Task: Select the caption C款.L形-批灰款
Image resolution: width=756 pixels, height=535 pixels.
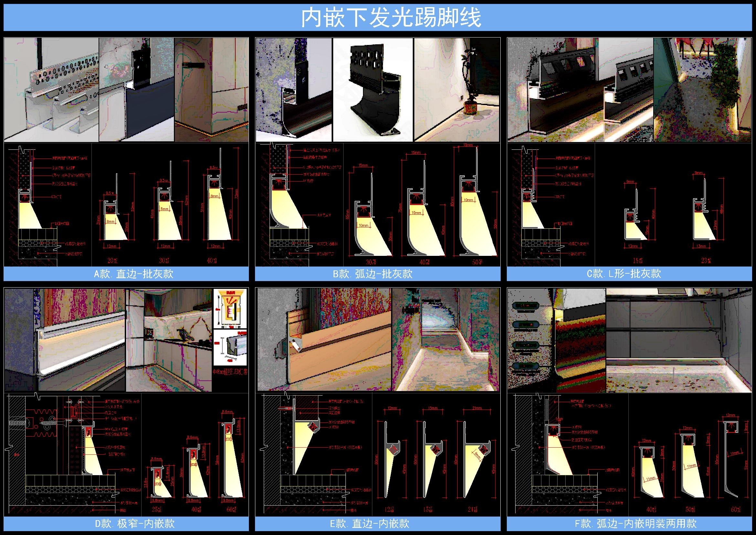Action: 623,273
